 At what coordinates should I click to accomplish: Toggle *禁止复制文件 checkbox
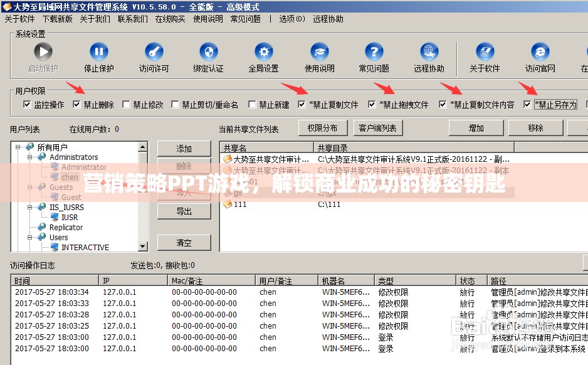pyautogui.click(x=302, y=104)
